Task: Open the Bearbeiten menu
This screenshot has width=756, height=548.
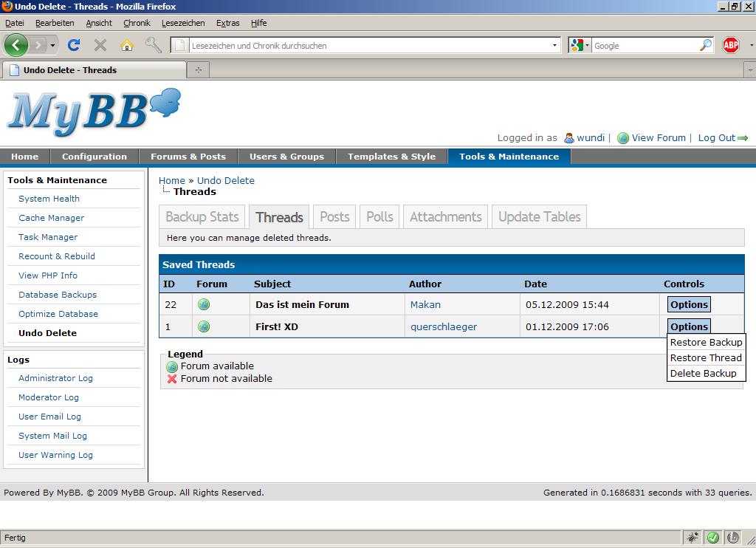Action: tap(55, 23)
